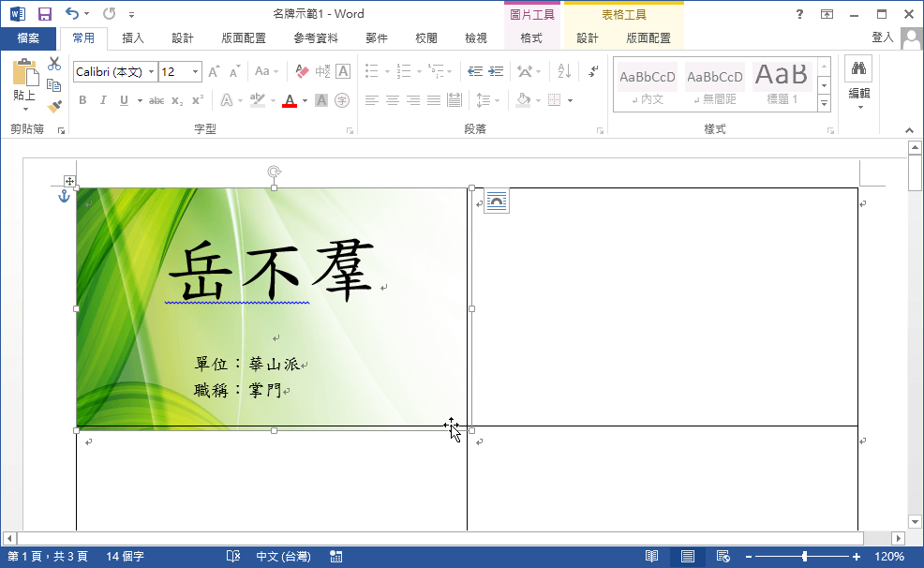Screen dimensions: 924x568
Task: Click the vertical scrollbar down arrow
Action: click(x=914, y=521)
